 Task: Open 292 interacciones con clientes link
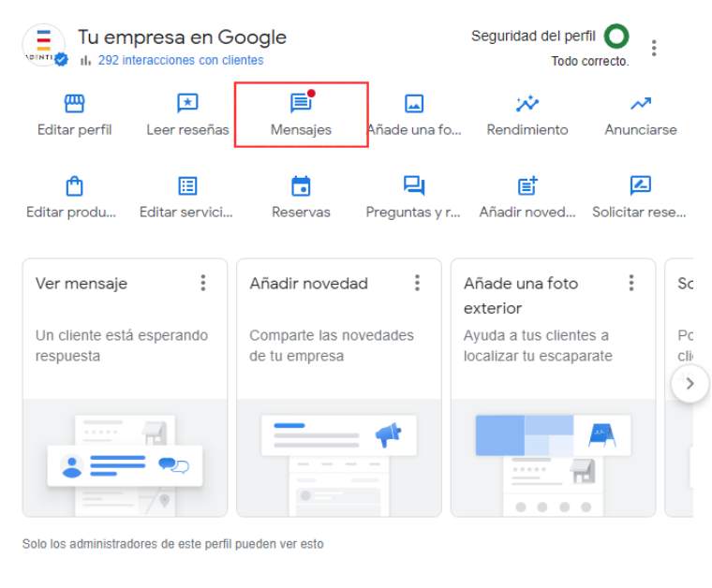181,60
